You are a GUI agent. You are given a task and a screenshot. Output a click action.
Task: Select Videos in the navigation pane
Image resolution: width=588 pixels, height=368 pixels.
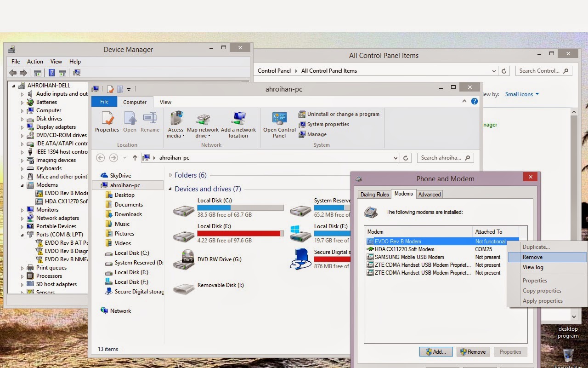point(119,243)
